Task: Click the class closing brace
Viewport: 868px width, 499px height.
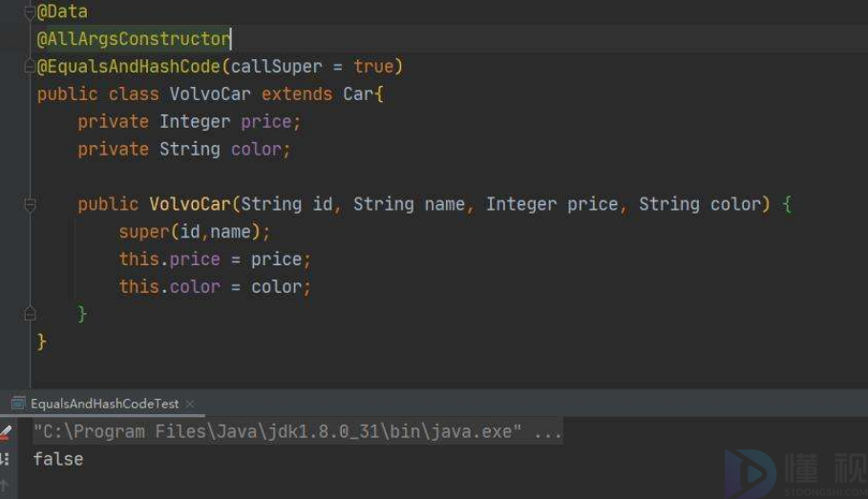Action: pos(41,342)
